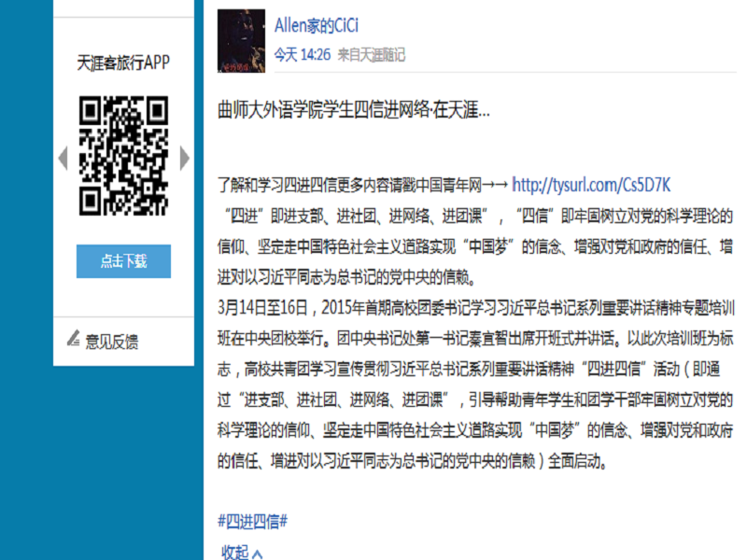The width and height of the screenshot is (747, 560).
Task: Open the 意见反馈 feedback link
Action: coord(111,342)
